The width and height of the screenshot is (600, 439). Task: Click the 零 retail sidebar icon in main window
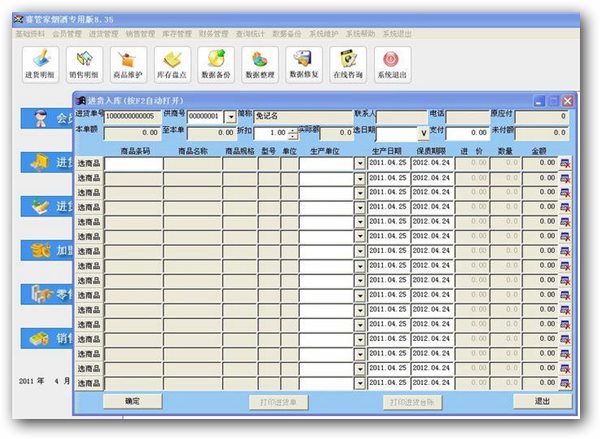tap(41, 294)
